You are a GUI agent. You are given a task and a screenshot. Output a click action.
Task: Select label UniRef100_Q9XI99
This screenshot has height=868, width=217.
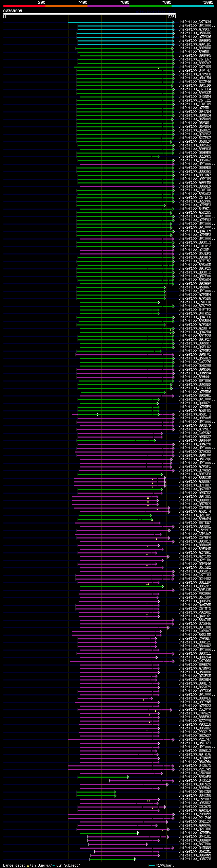[195, 86]
